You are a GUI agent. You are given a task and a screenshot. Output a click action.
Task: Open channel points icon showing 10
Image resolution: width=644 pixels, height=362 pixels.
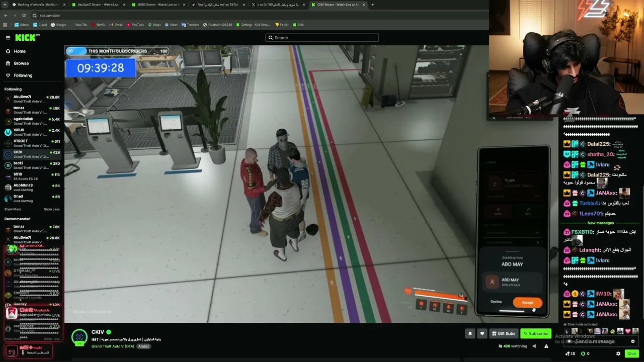(x=570, y=353)
